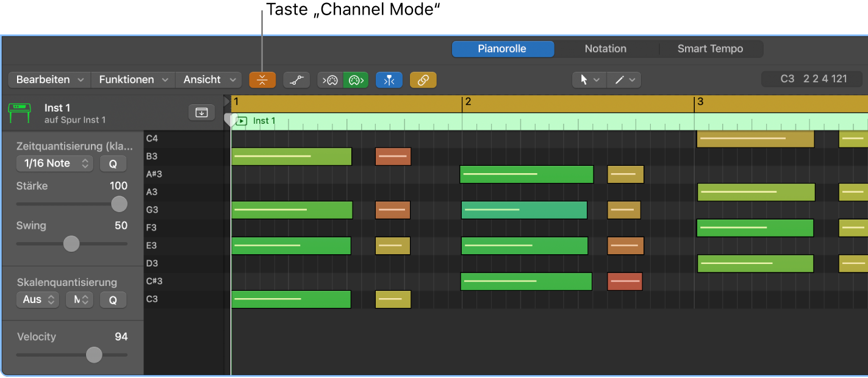Image resolution: width=868 pixels, height=378 pixels.
Task: Open the 1/16 Note quantize popup
Action: (x=54, y=163)
